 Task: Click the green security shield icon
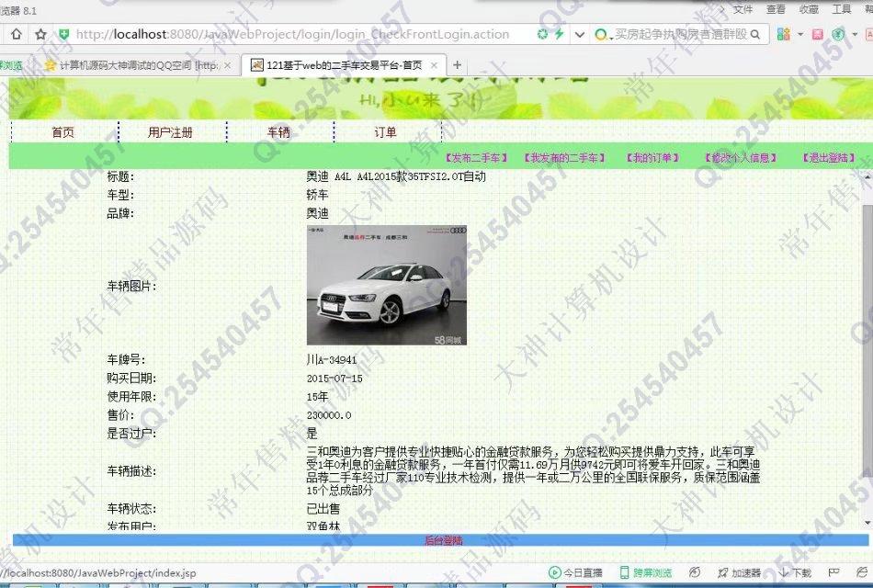(x=64, y=35)
